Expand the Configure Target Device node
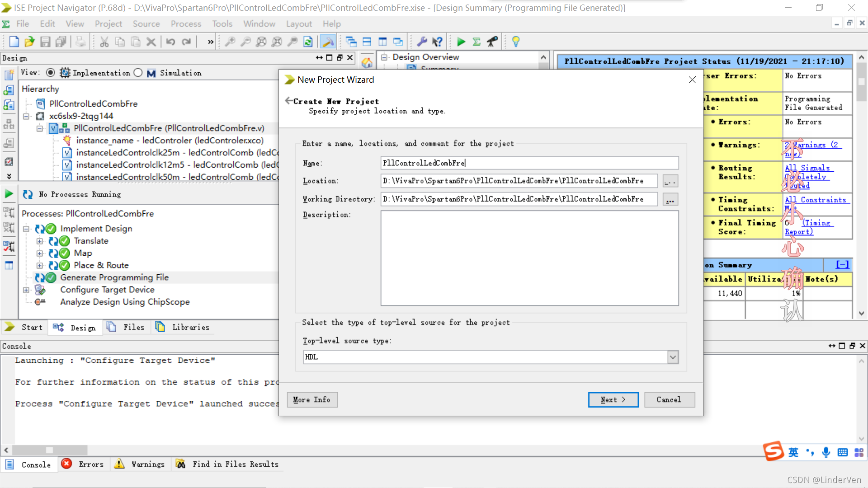The image size is (868, 488). click(26, 290)
